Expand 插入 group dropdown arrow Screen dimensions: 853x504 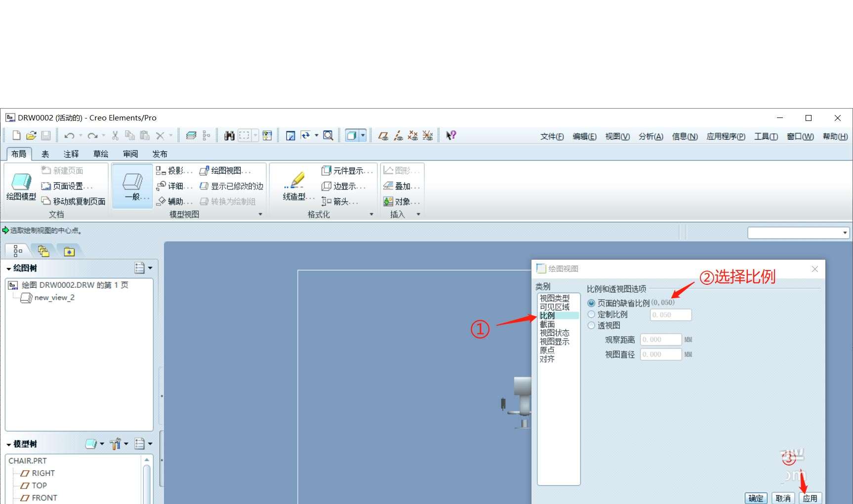click(x=418, y=214)
